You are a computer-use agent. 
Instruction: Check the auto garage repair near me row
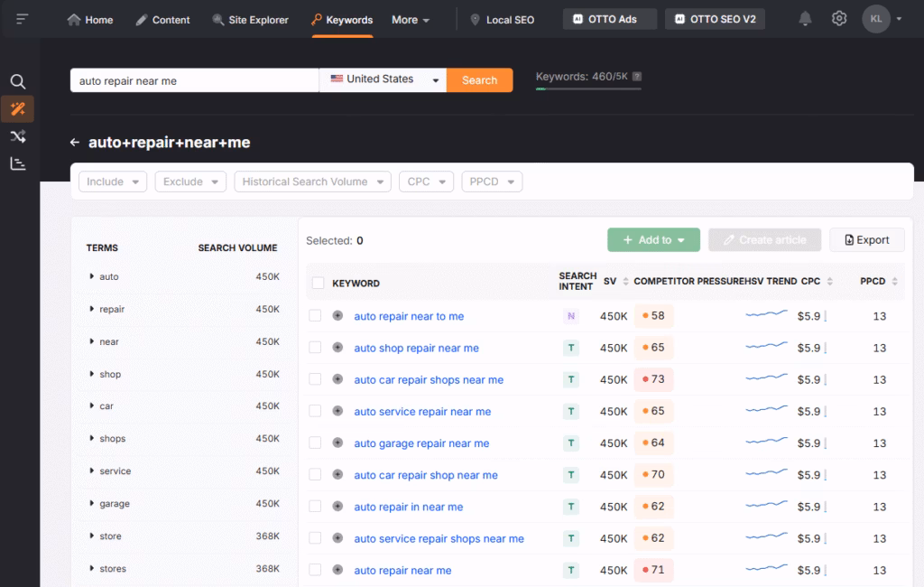coord(314,443)
